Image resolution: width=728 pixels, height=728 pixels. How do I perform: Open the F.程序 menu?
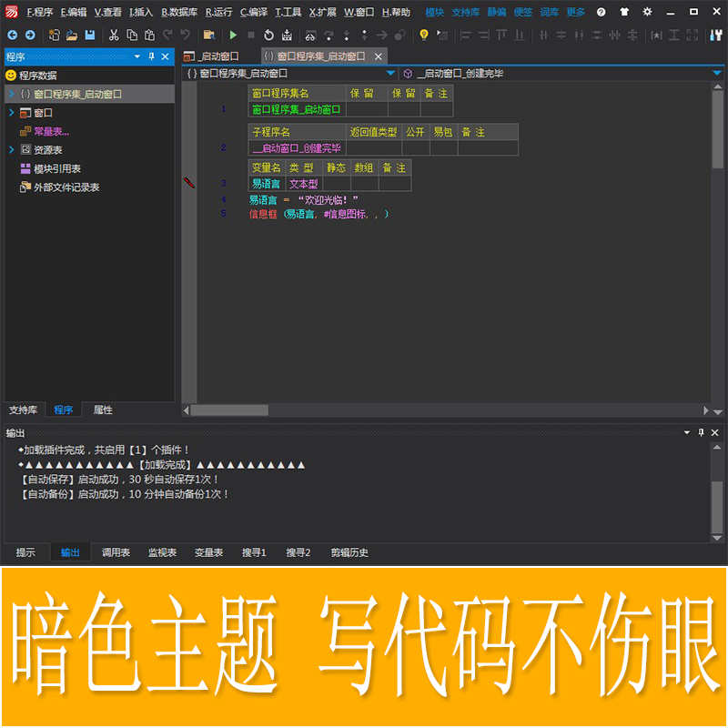[40, 12]
